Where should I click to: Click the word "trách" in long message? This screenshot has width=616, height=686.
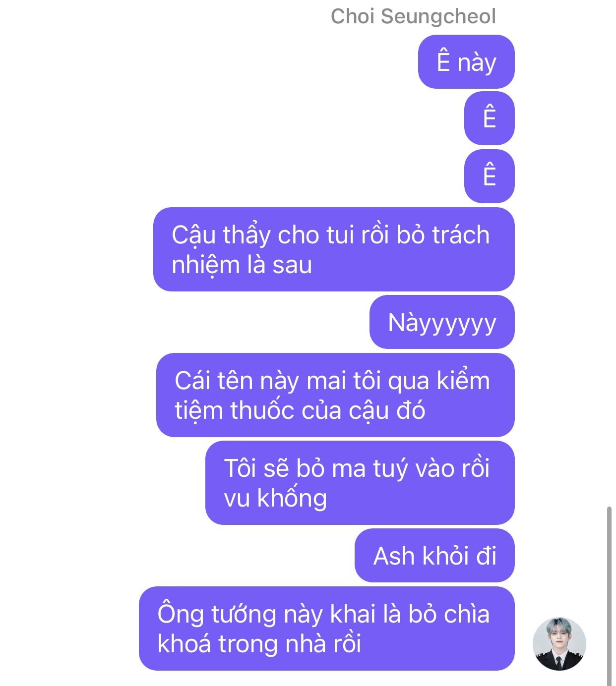coord(461,235)
